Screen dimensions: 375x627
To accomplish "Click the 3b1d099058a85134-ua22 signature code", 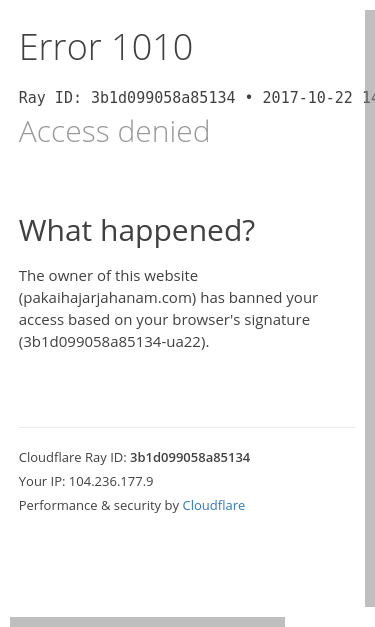I will [x=114, y=342].
